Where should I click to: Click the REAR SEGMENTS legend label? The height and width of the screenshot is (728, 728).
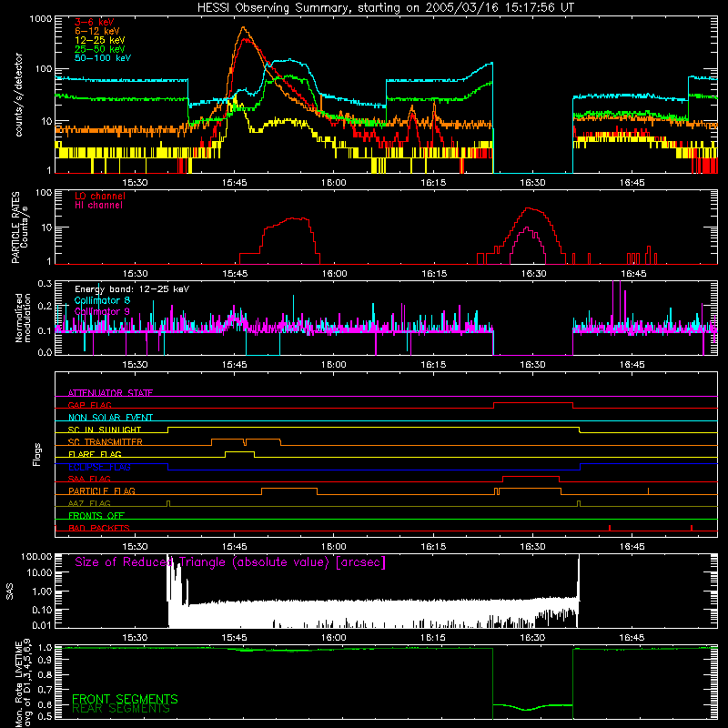[x=121, y=709]
